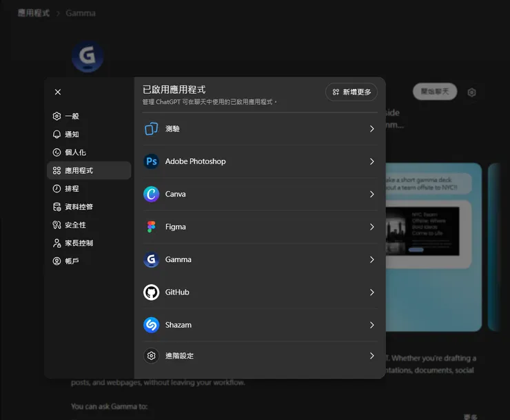Click the NYC deck preview thumbnail
This screenshot has width=510, height=420.
tap(422, 231)
